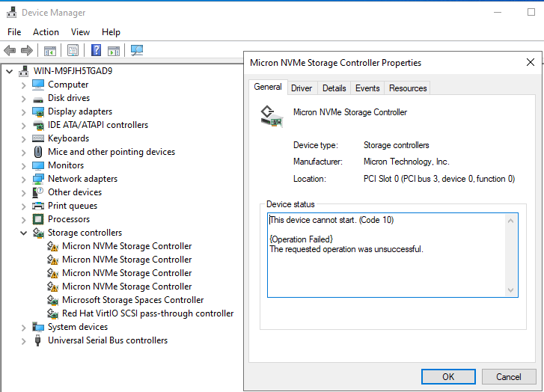Open the Properties toolbar icon

tap(73, 50)
